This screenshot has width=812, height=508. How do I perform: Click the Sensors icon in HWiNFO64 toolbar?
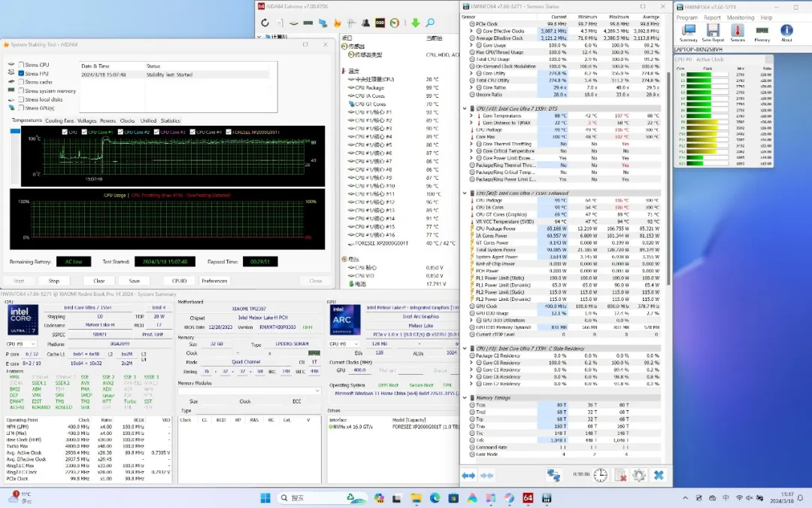click(738, 32)
